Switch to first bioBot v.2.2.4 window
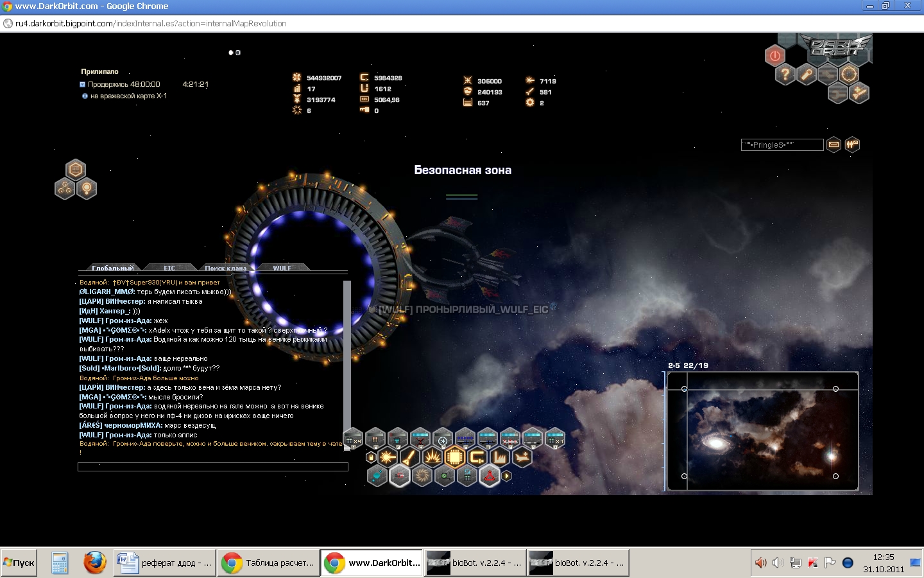The width and height of the screenshot is (924, 578). click(475, 563)
